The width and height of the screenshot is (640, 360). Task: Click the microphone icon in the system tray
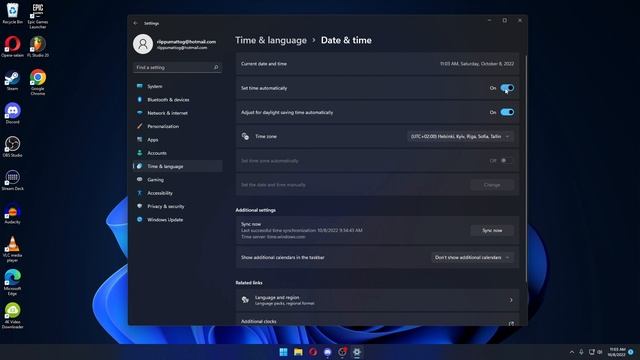coord(581,352)
